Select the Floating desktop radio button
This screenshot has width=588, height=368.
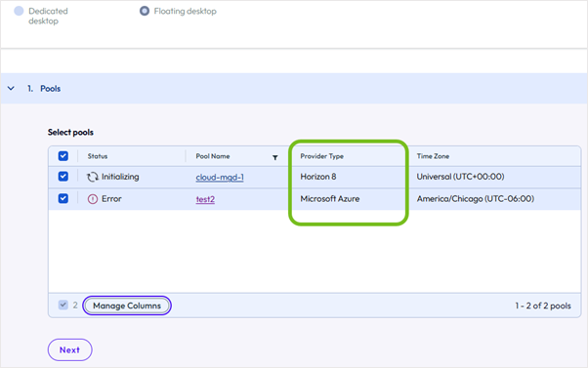coord(145,12)
